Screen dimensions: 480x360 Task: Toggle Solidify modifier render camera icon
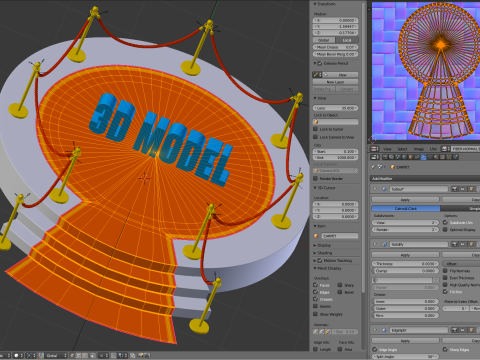(x=454, y=244)
